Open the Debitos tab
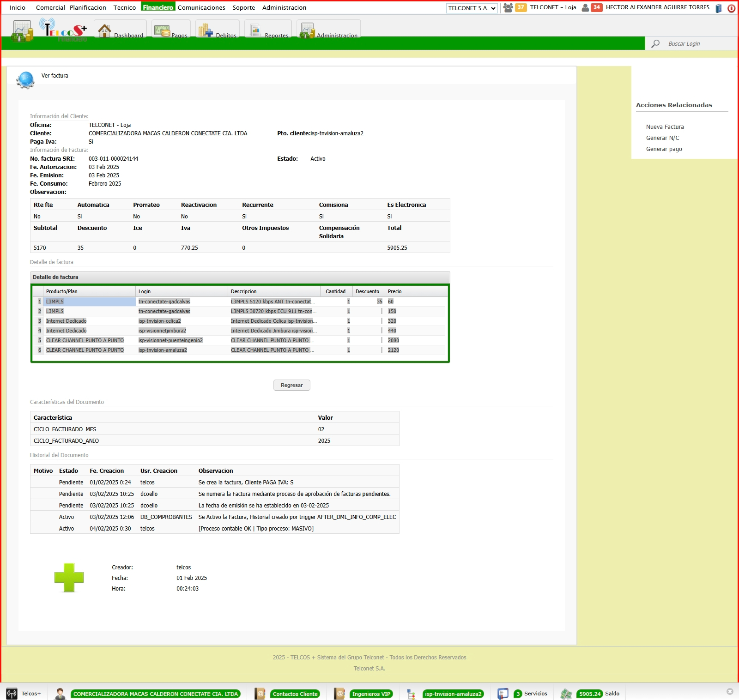Screen dimensions: 739x700 (217, 29)
